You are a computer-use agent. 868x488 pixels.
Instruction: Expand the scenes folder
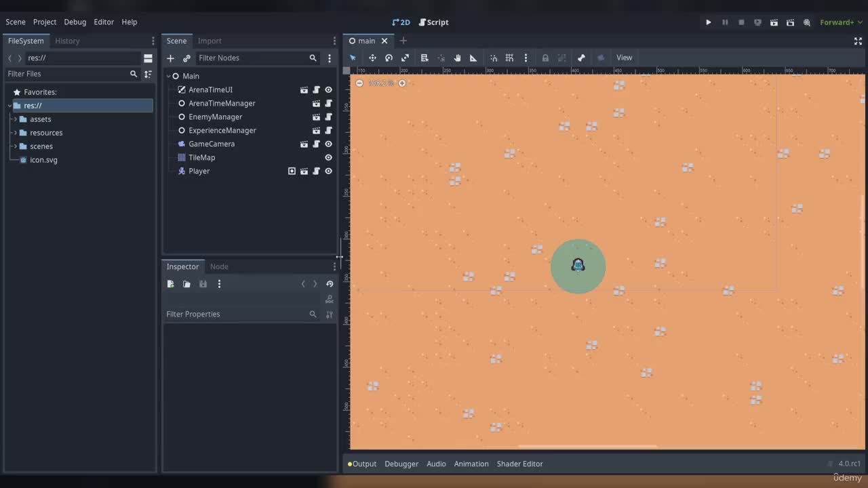coord(15,146)
